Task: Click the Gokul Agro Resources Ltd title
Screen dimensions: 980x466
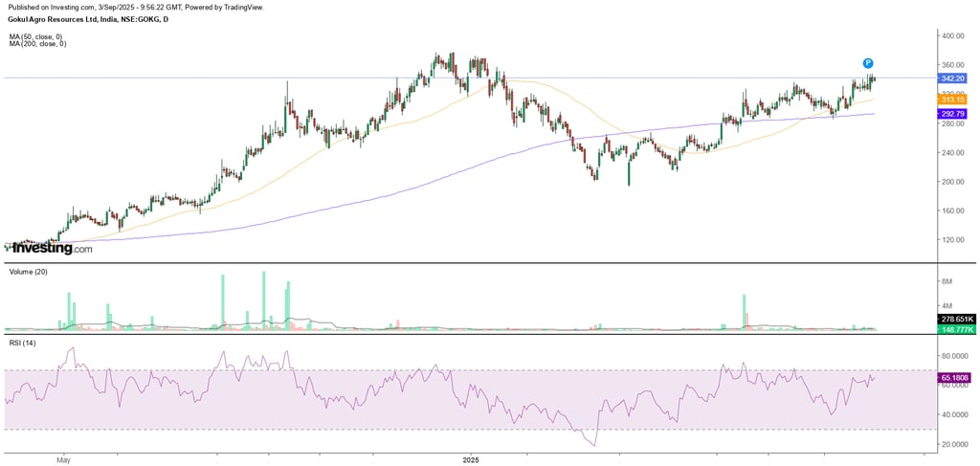Action: pos(88,20)
